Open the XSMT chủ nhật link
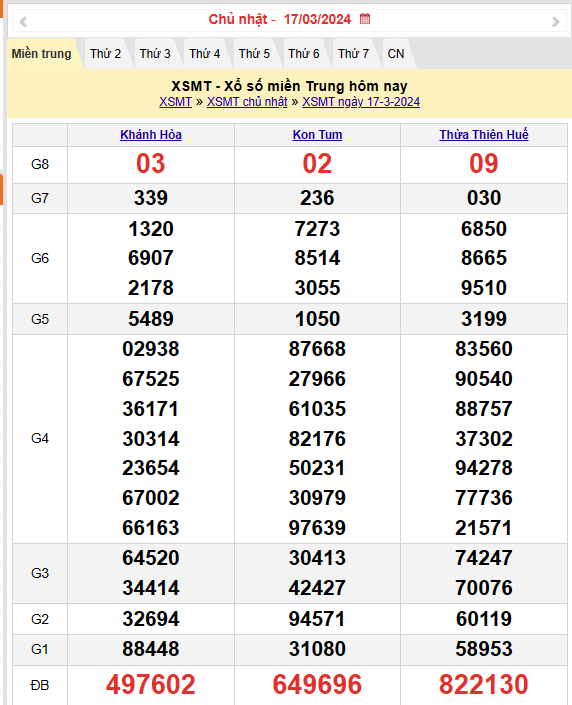The image size is (572, 705). [247, 102]
